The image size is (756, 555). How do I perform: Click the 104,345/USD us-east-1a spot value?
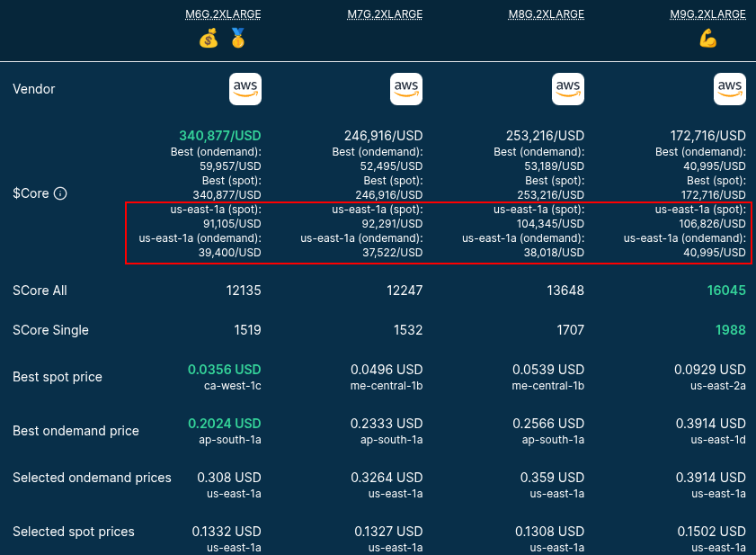click(x=551, y=224)
